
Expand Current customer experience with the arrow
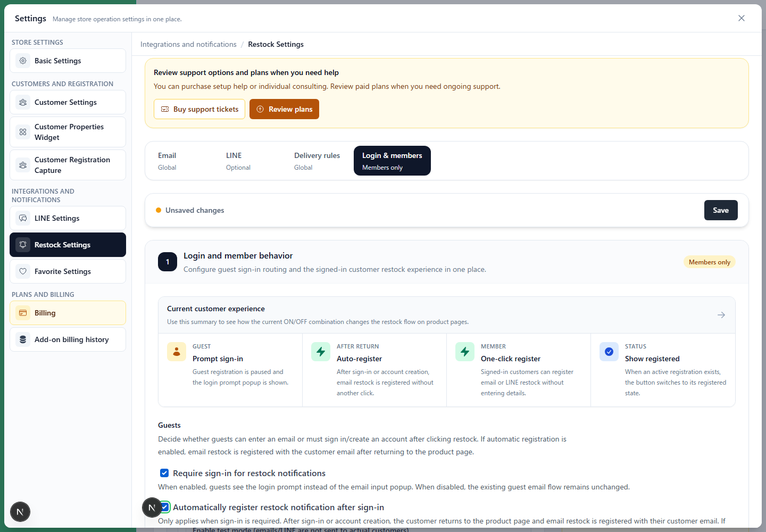(x=721, y=315)
